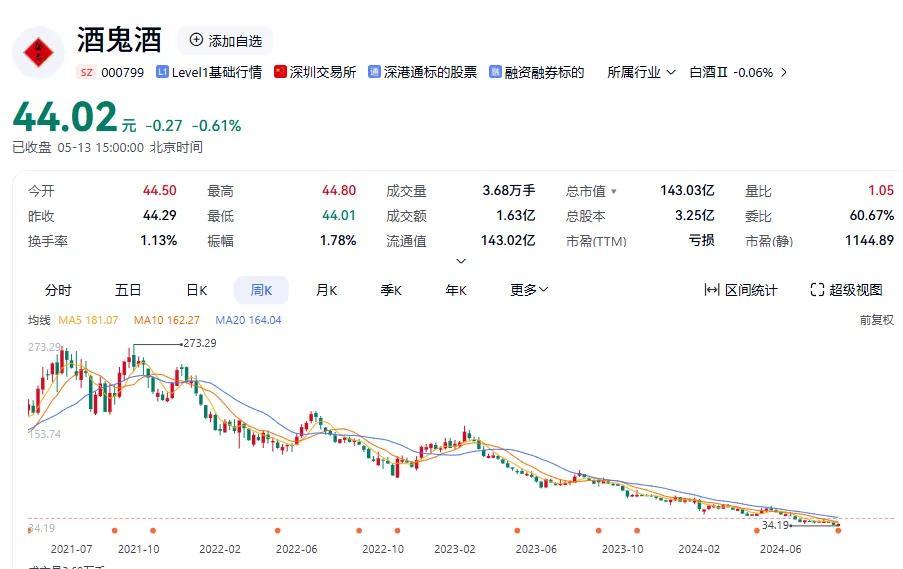Open 超级视图 fullscreen view
The width and height of the screenshot is (903, 569).
coord(846,290)
